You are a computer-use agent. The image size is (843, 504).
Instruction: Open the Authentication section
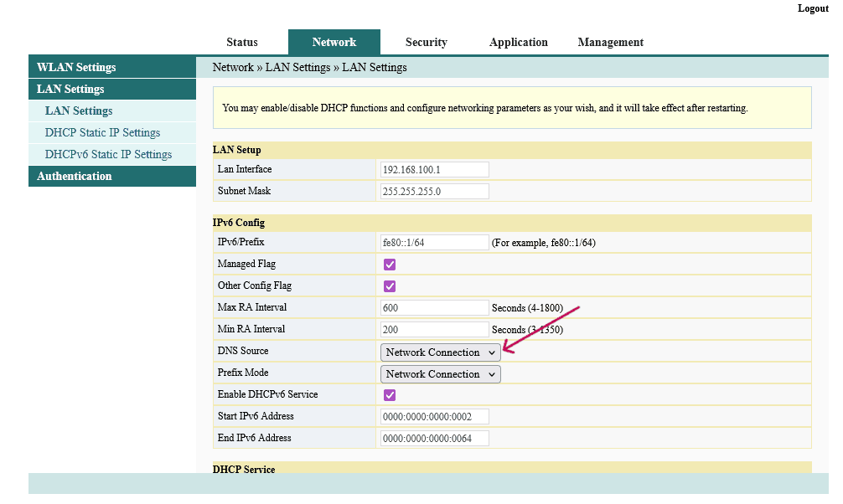coord(75,176)
